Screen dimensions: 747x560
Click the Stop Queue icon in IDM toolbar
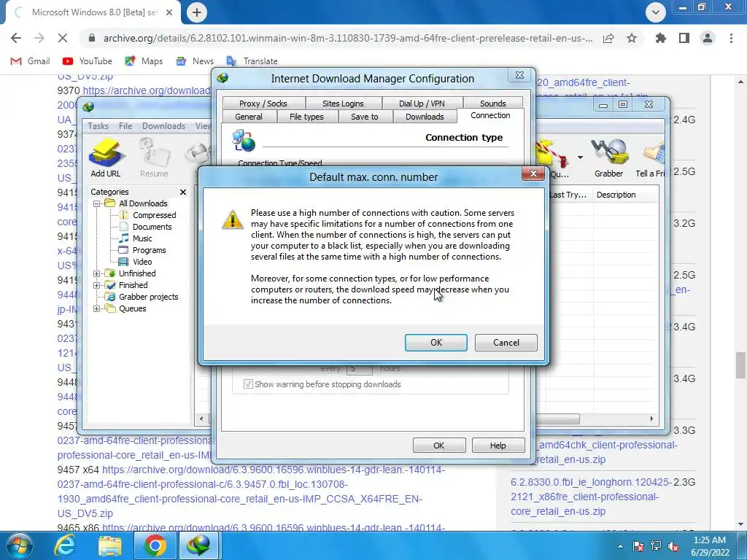(553, 158)
